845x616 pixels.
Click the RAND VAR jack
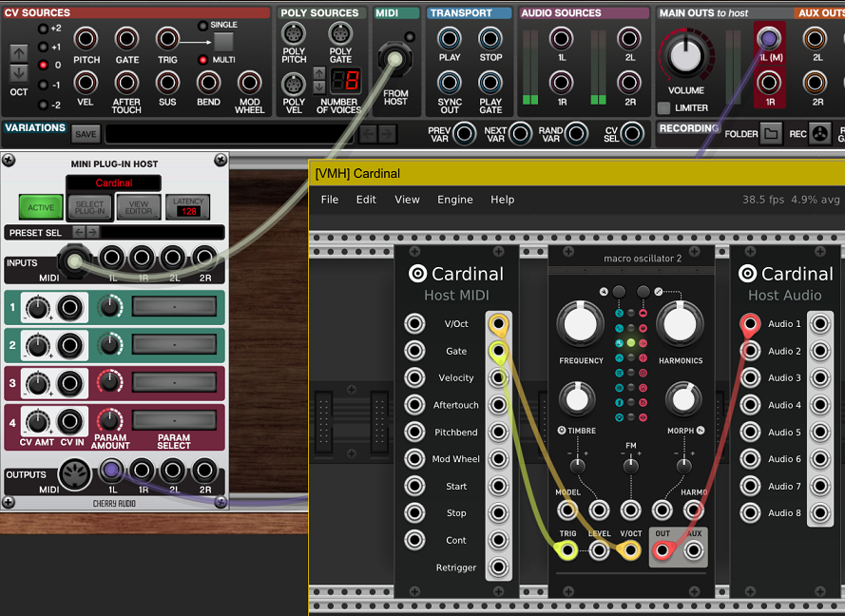tap(576, 134)
